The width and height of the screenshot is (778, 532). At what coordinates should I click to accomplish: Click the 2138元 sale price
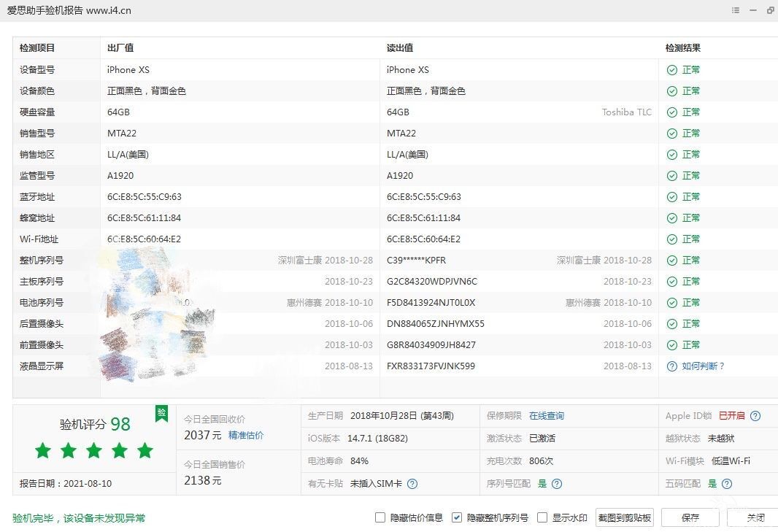(x=202, y=480)
